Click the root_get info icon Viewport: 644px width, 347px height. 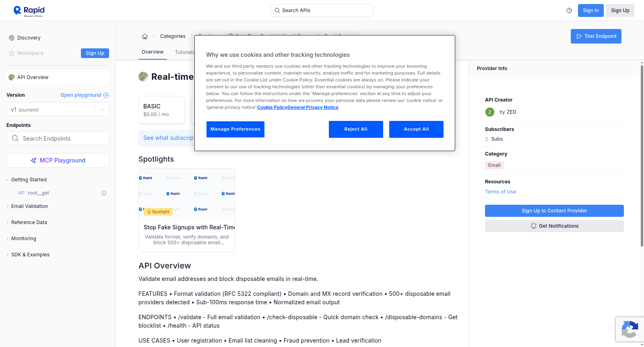pyautogui.click(x=104, y=193)
